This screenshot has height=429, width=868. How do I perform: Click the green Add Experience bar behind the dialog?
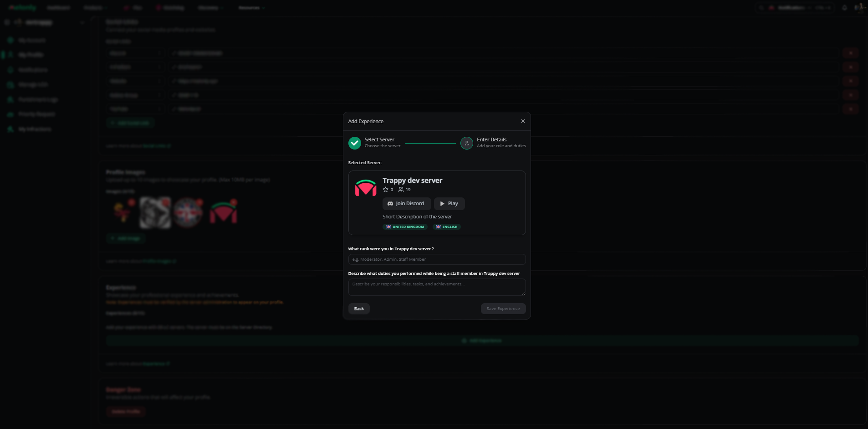click(x=482, y=341)
